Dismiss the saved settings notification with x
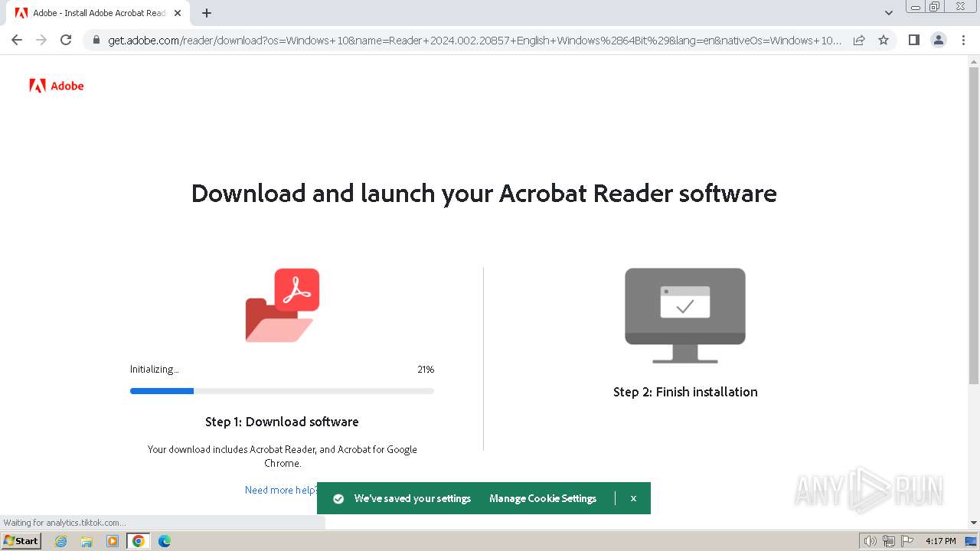 [x=633, y=498]
